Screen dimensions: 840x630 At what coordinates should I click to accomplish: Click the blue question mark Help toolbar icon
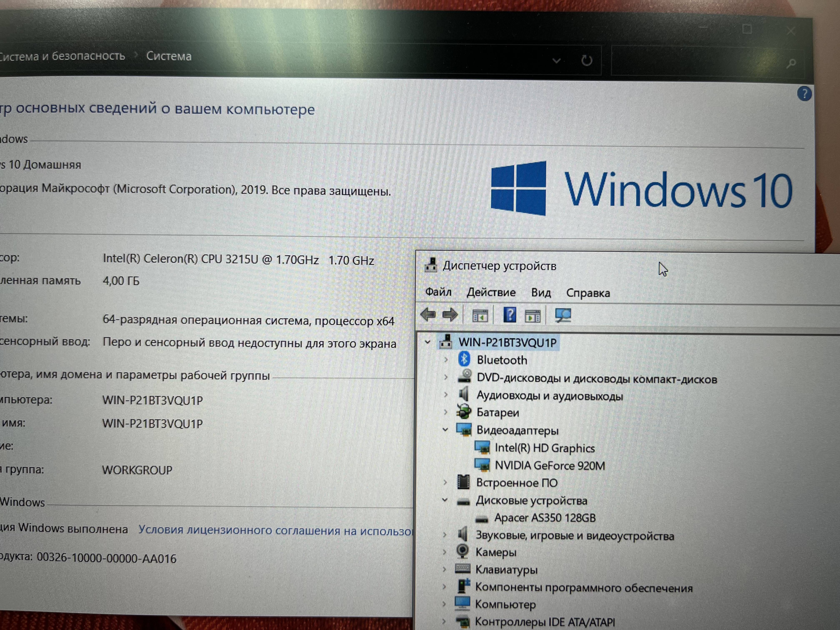[510, 315]
